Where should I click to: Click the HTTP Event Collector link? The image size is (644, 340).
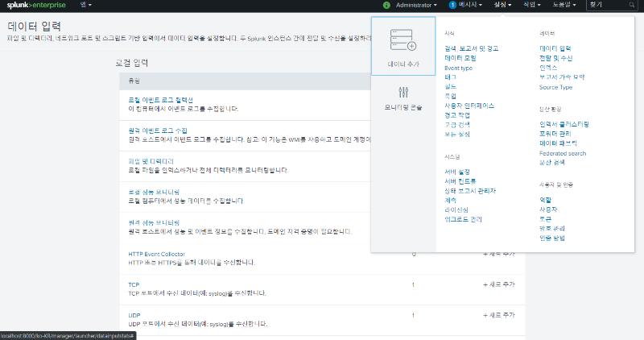click(156, 254)
